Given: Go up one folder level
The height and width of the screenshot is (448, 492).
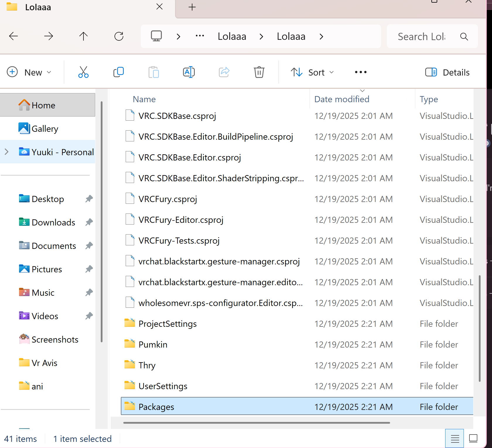Looking at the screenshot, I should click(x=83, y=36).
